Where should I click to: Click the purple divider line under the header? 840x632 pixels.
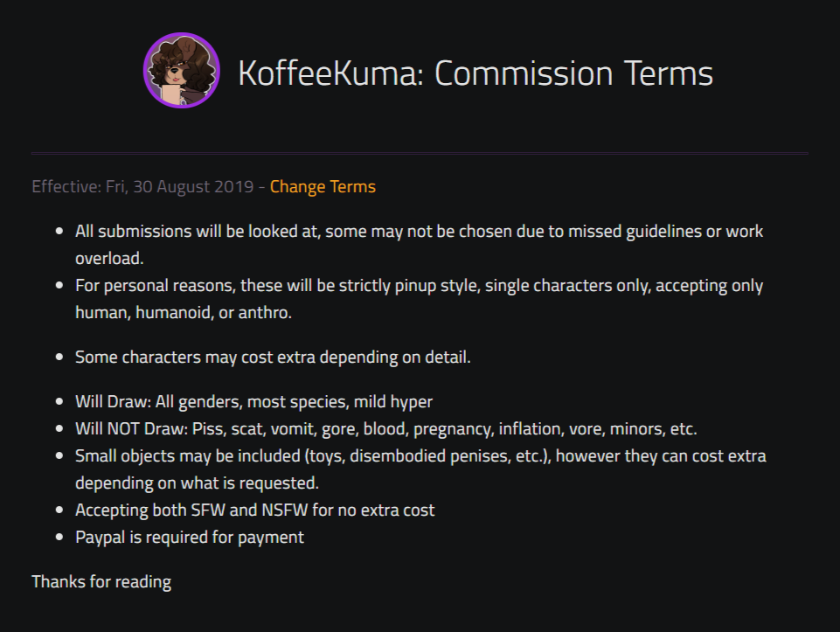click(x=420, y=153)
